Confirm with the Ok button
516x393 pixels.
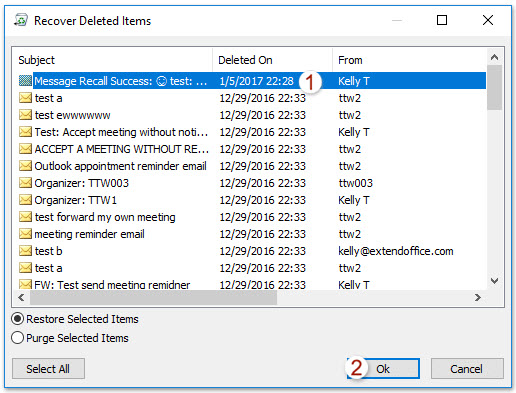[383, 369]
